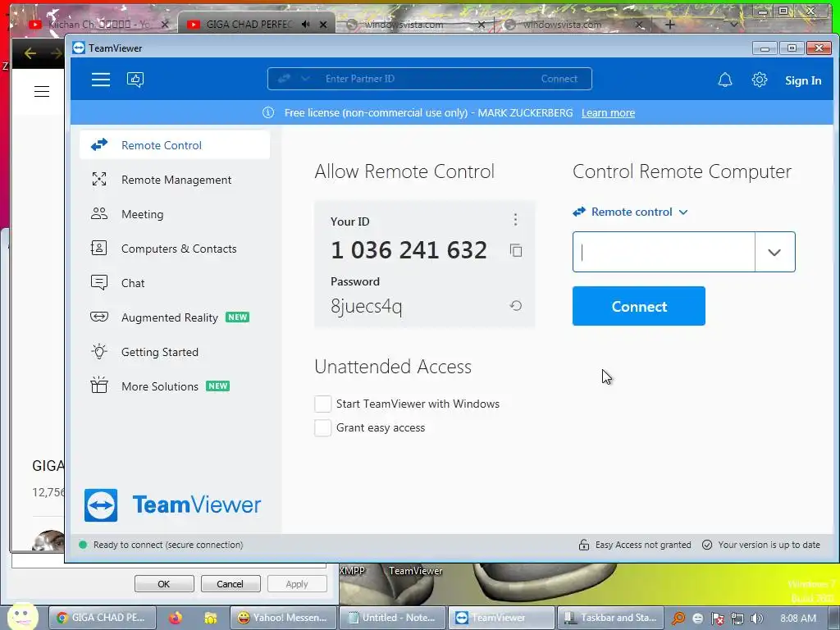This screenshot has width=840, height=630.
Task: Select Remote Control in sidebar
Action: click(x=175, y=145)
